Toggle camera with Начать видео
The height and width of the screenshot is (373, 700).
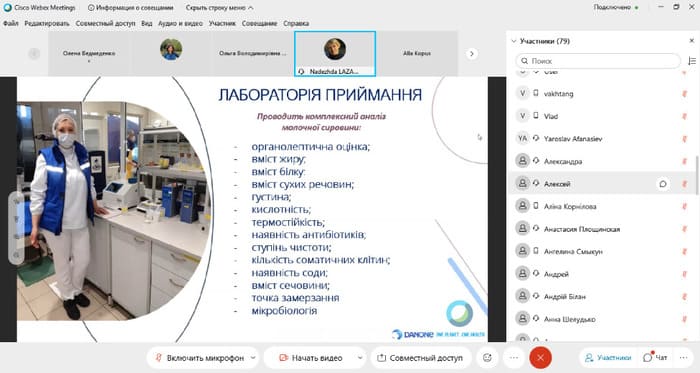pyautogui.click(x=311, y=358)
